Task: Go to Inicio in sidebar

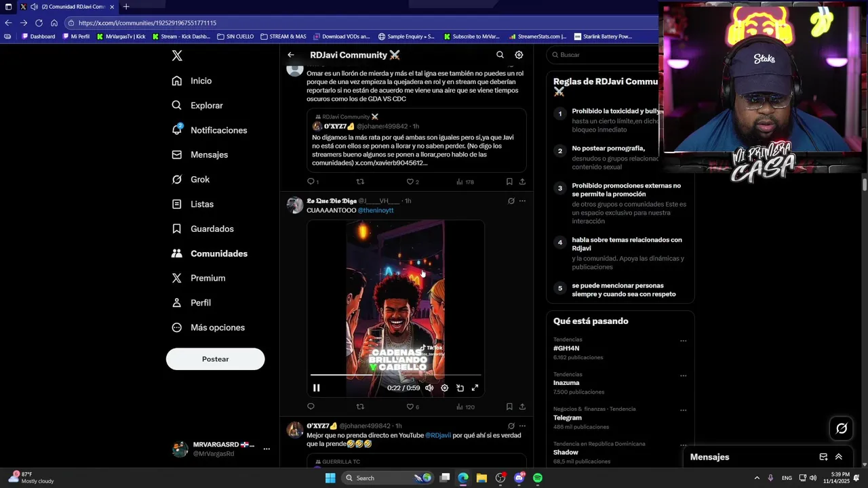Action: tap(192, 81)
